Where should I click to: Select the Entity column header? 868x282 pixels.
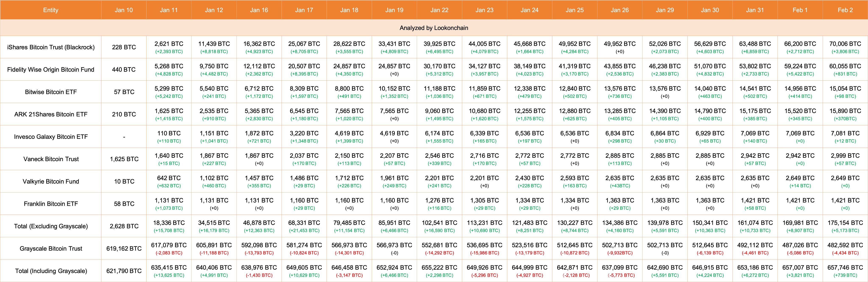(x=51, y=10)
